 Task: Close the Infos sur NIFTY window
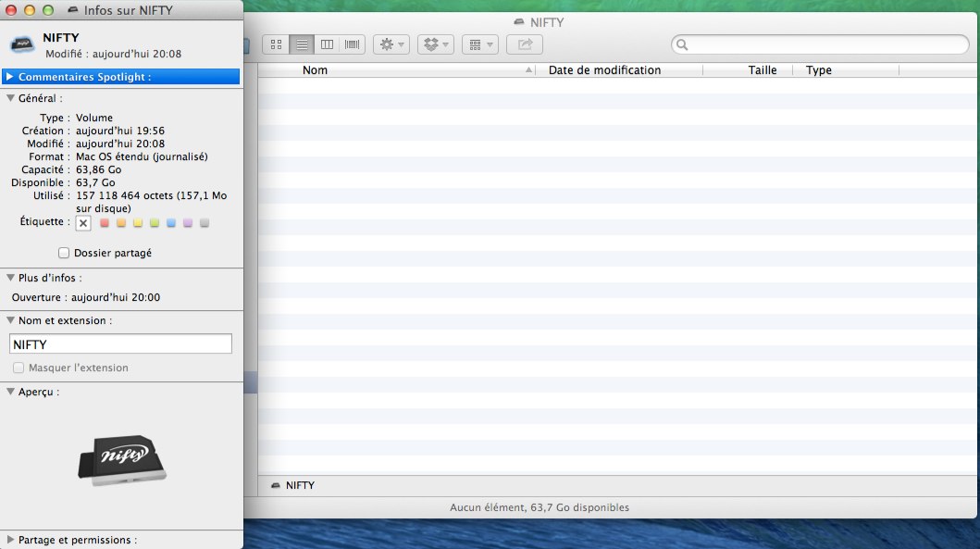(10, 10)
